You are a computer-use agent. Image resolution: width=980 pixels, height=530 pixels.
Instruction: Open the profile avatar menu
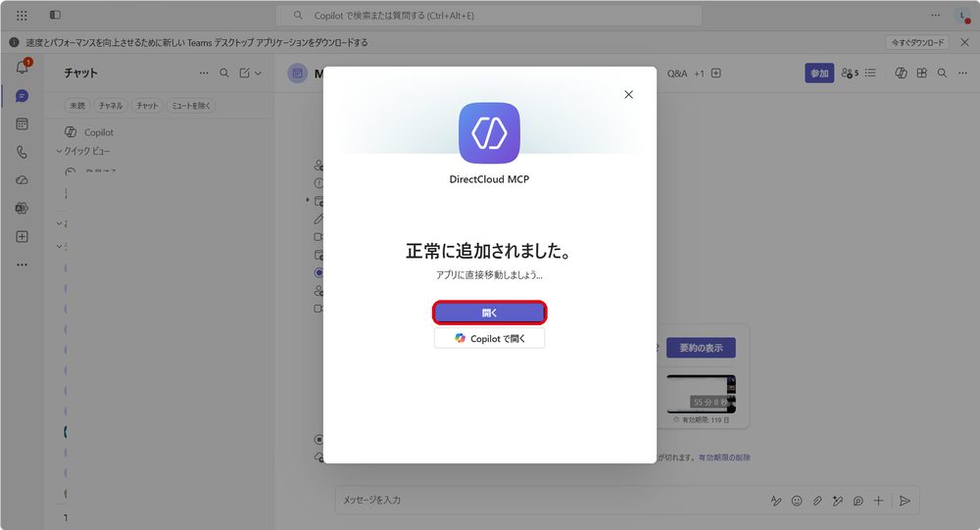(x=962, y=16)
